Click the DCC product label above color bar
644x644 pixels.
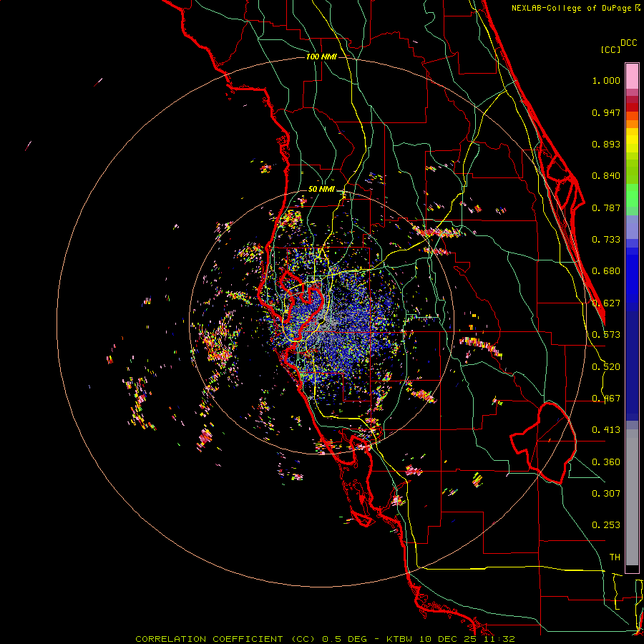pos(628,43)
